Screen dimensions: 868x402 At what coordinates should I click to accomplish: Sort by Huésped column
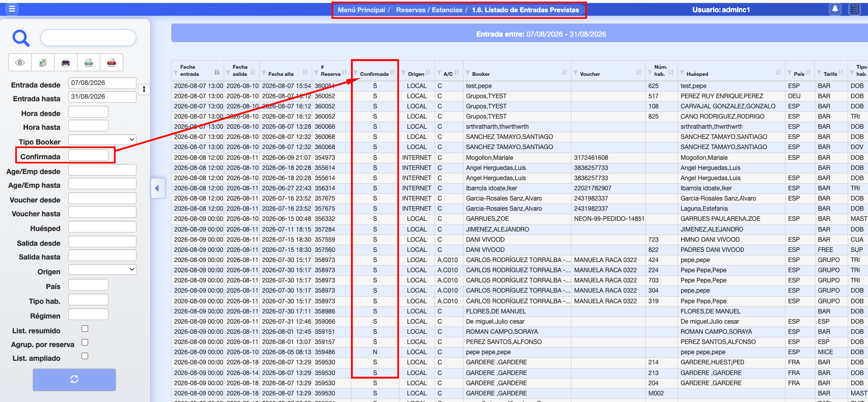[778, 72]
